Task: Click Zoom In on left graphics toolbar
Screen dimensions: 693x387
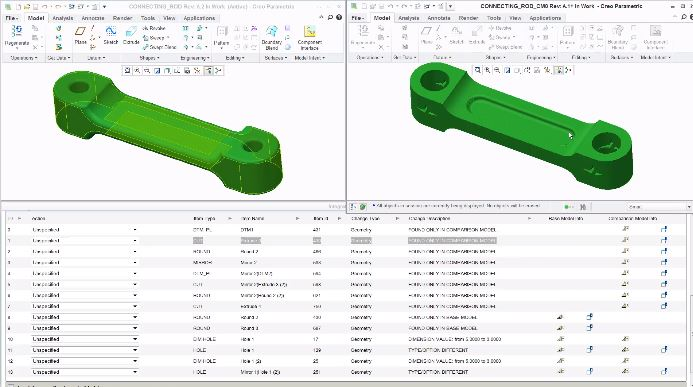Action: pos(137,70)
